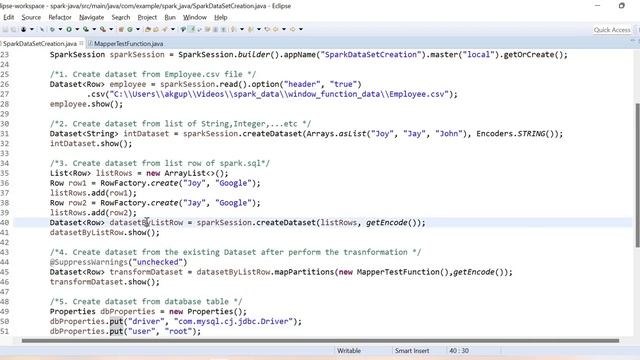Open the Search flashlight toolbar icon

click(x=164, y=29)
